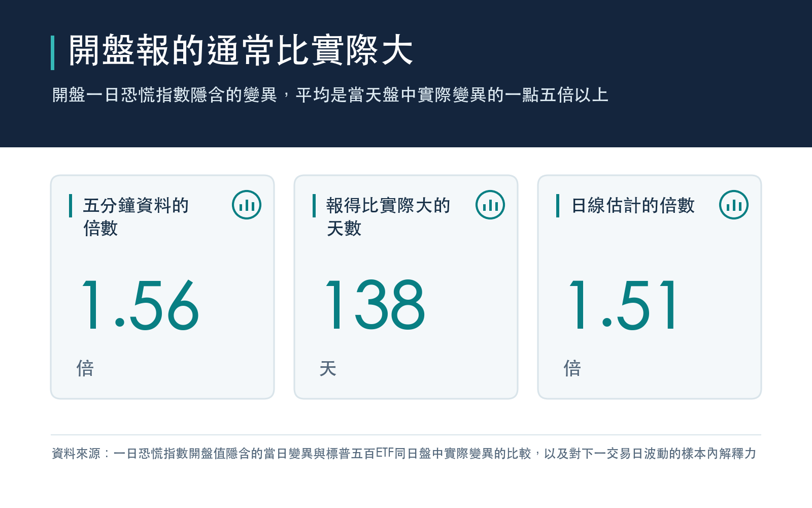Click the value 138

(x=375, y=304)
